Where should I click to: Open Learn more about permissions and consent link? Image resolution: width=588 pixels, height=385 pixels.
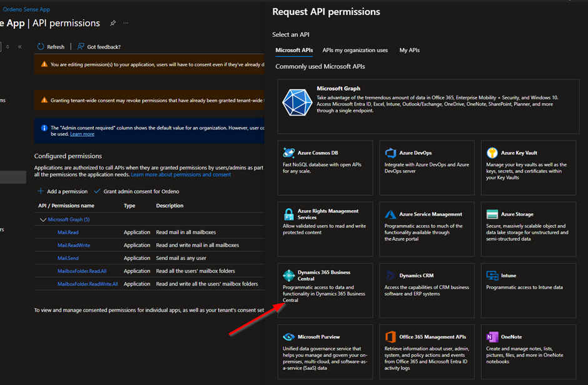(x=181, y=174)
